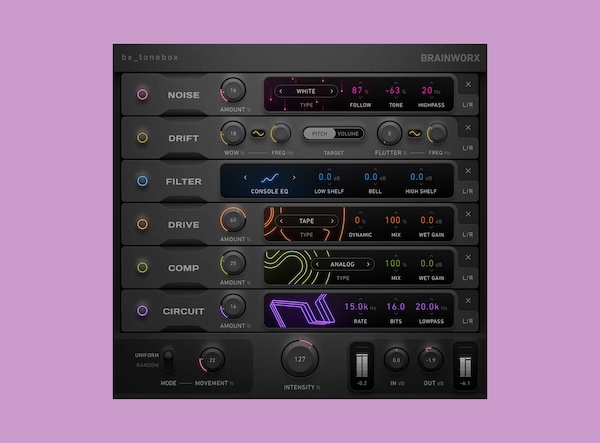Click the Wow Freq knob

281,134
